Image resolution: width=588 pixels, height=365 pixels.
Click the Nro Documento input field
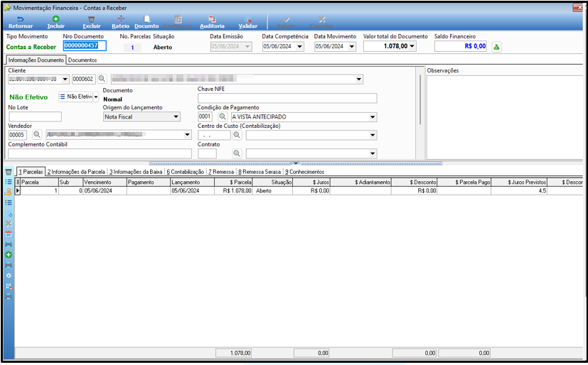pyautogui.click(x=85, y=46)
